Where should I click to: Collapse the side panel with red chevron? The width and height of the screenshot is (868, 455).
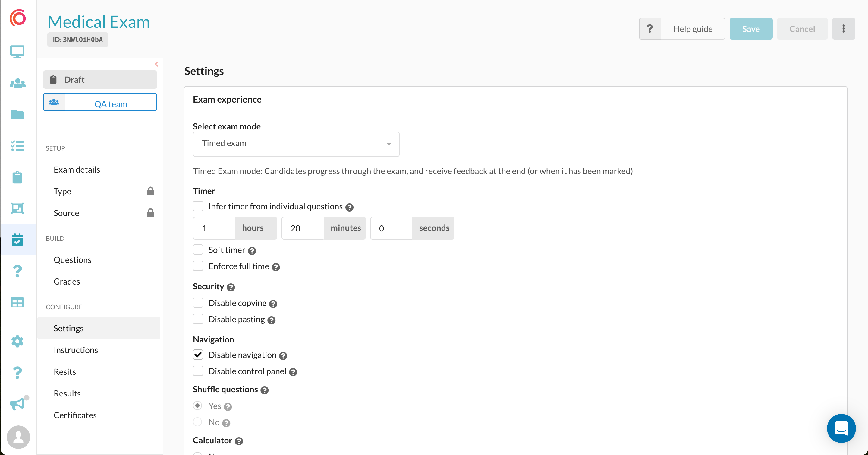156,64
